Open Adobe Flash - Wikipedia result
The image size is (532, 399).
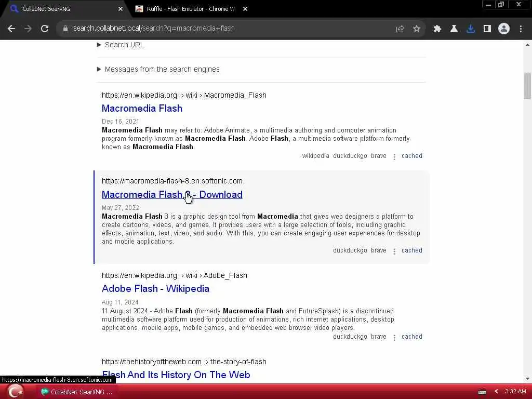(x=155, y=288)
